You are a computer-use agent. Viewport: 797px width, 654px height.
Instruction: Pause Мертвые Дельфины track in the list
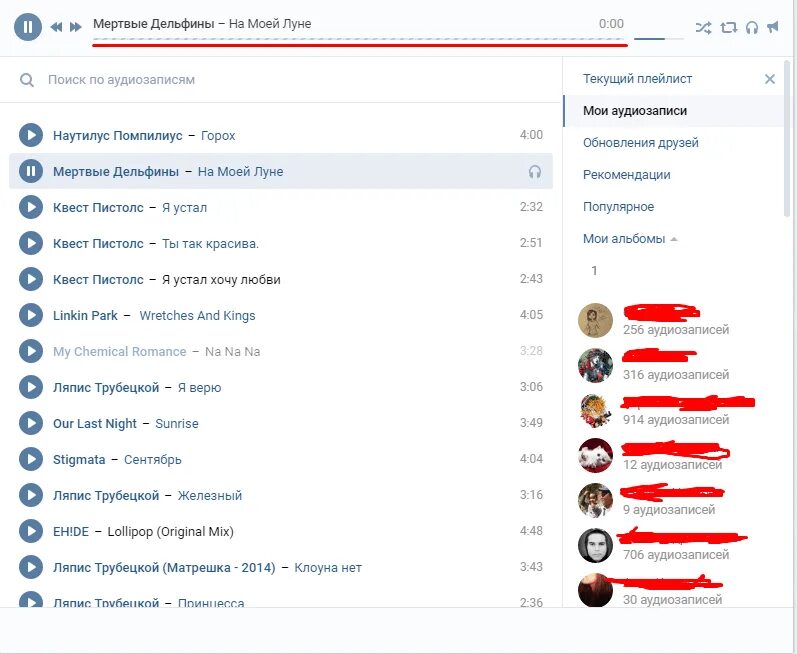31,171
